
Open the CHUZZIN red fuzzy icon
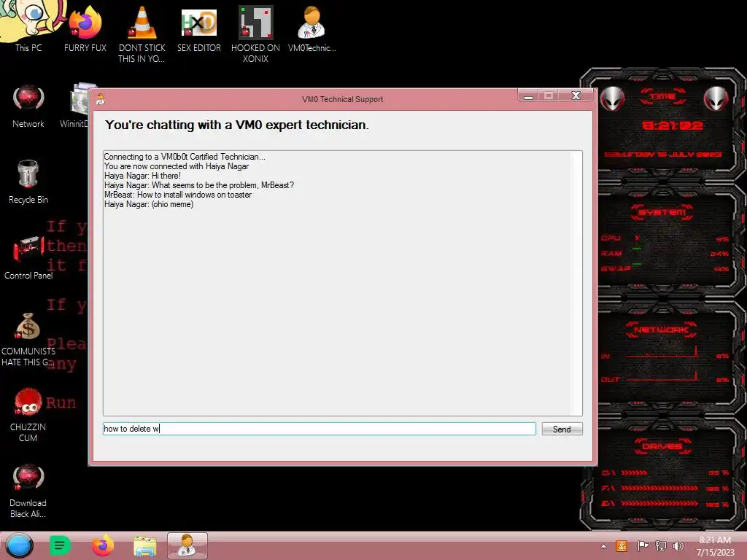28,415
